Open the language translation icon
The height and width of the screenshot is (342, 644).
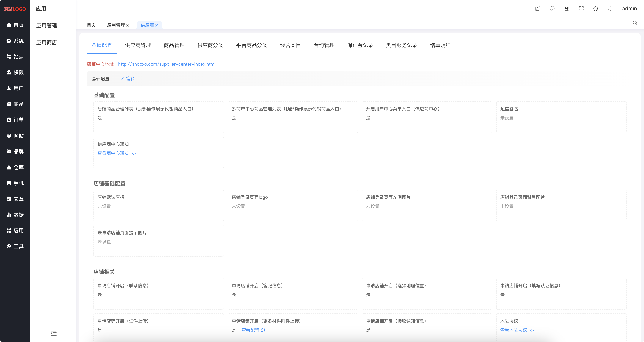pyautogui.click(x=538, y=9)
